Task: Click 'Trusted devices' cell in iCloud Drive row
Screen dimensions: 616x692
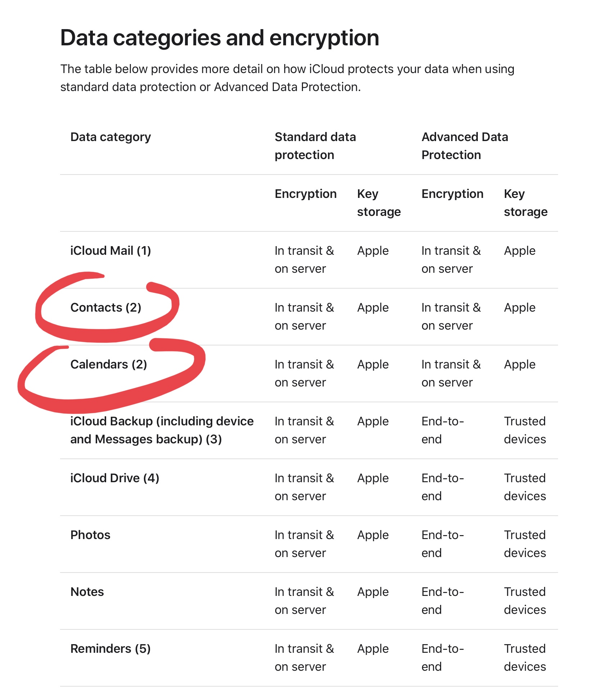Action: coord(525,487)
